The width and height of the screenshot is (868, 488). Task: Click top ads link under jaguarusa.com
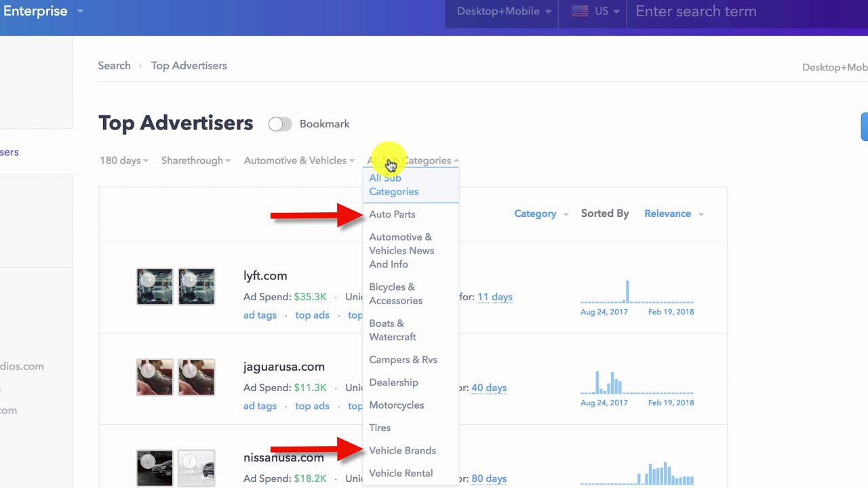[x=313, y=406]
